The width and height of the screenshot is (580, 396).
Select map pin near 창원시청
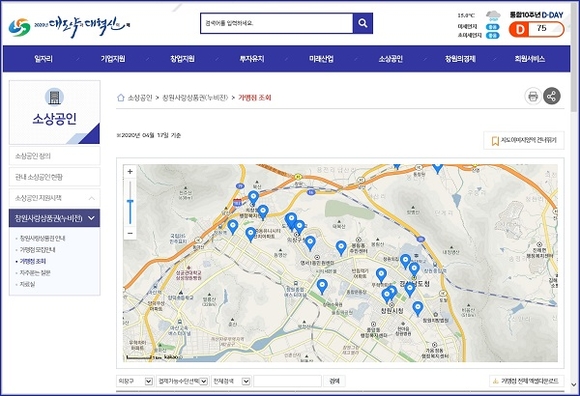pos(387,295)
